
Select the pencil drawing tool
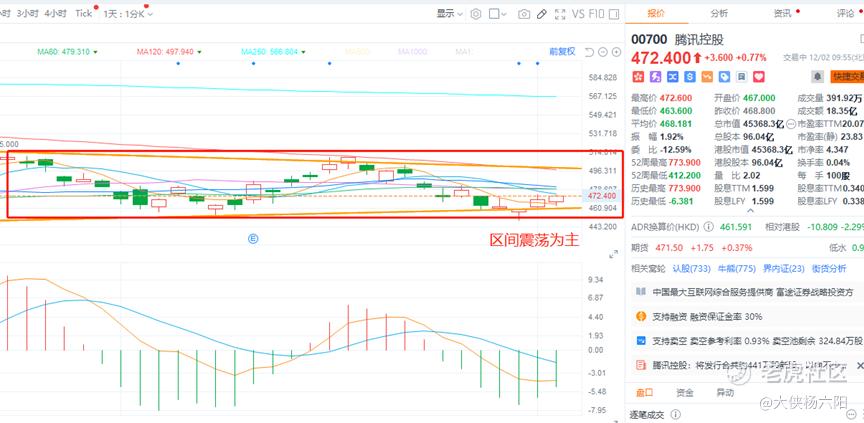(542, 14)
